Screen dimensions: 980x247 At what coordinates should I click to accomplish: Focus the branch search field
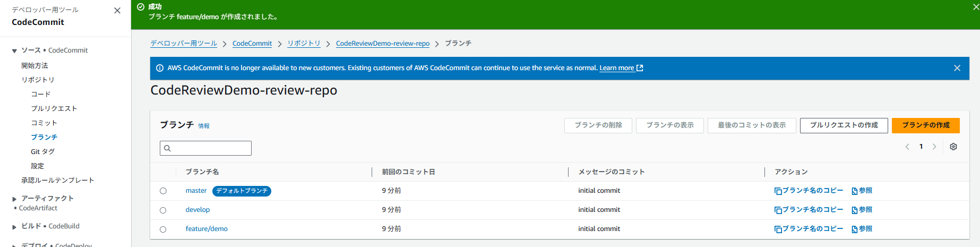[205, 148]
